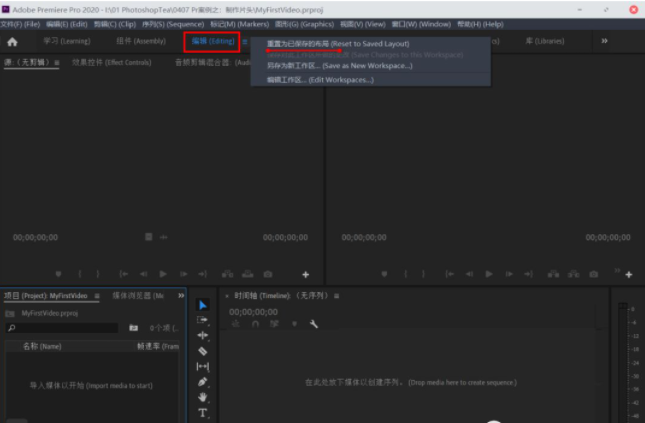
Task: Add marker in the Program monitor
Action: (384, 274)
